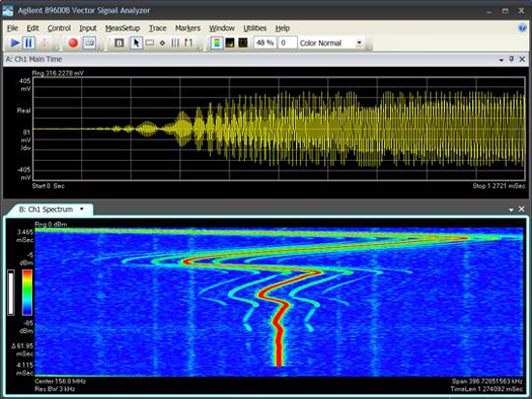This screenshot has width=532, height=399.
Task: Select the rectangle zoom box tool
Action: click(150, 43)
